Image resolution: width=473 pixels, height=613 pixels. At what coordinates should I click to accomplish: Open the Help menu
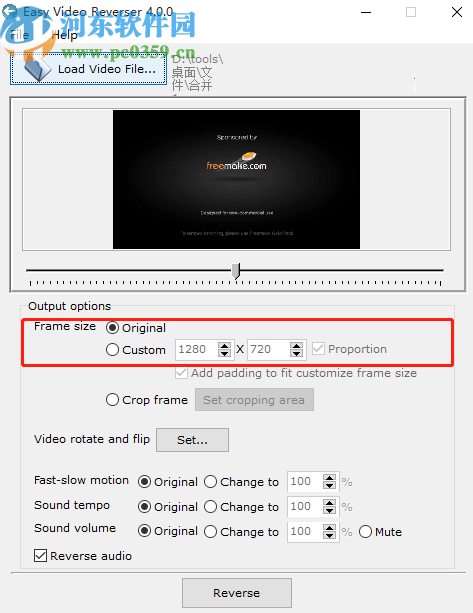65,35
